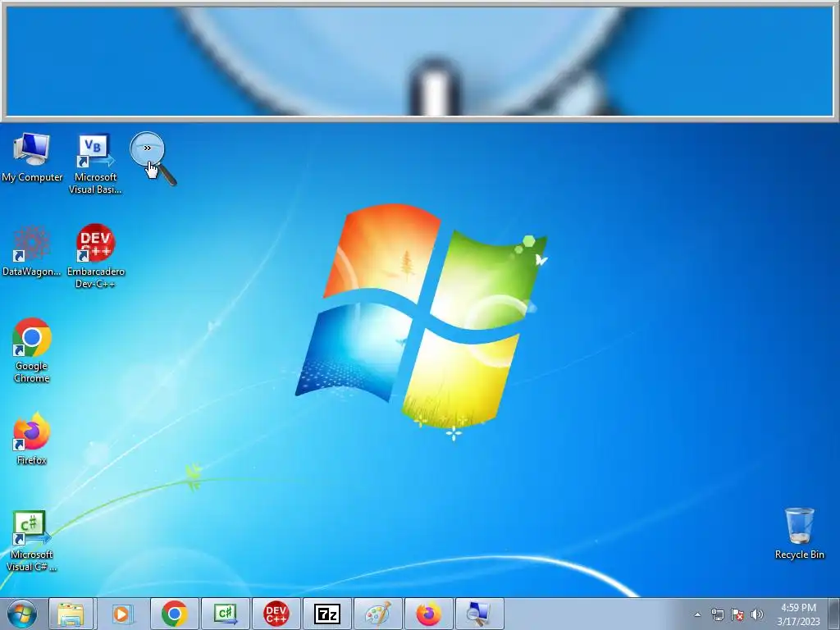Open the My Computer desktop icon
Screen dimensions: 840x630
pyautogui.click(x=32, y=157)
